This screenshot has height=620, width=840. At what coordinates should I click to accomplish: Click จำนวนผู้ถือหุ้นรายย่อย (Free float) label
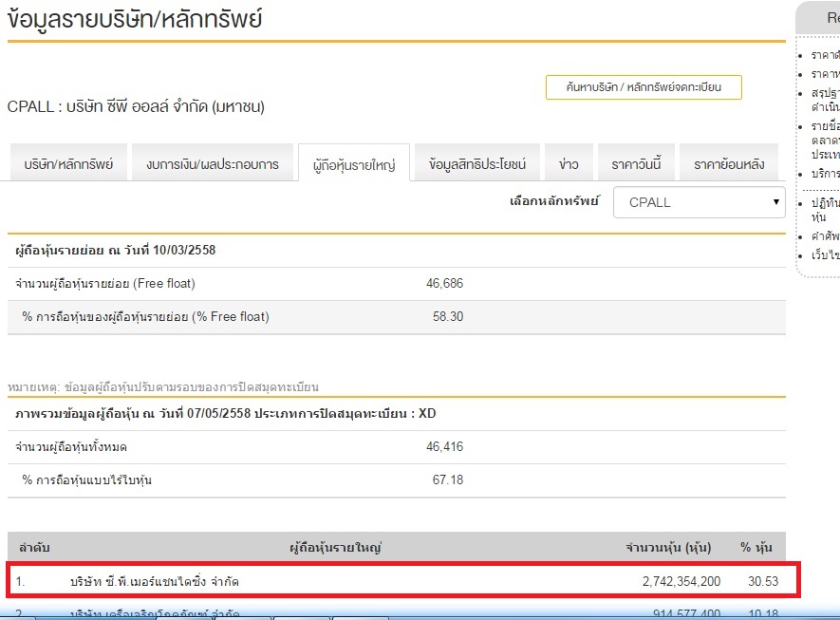pos(105,284)
